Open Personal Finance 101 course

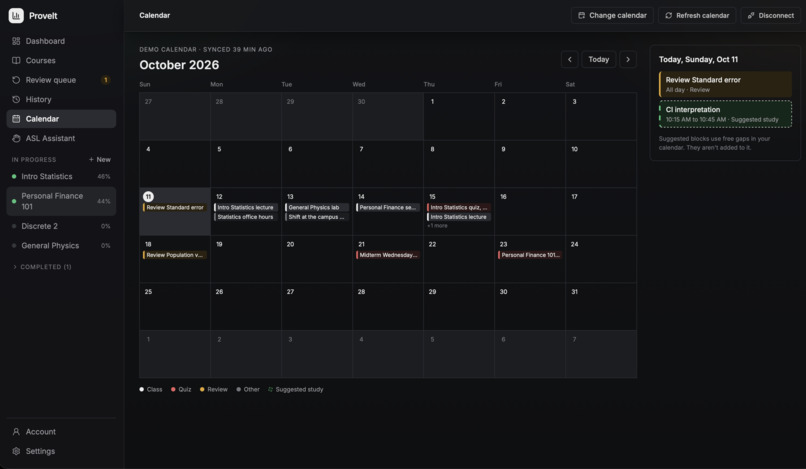(x=61, y=201)
